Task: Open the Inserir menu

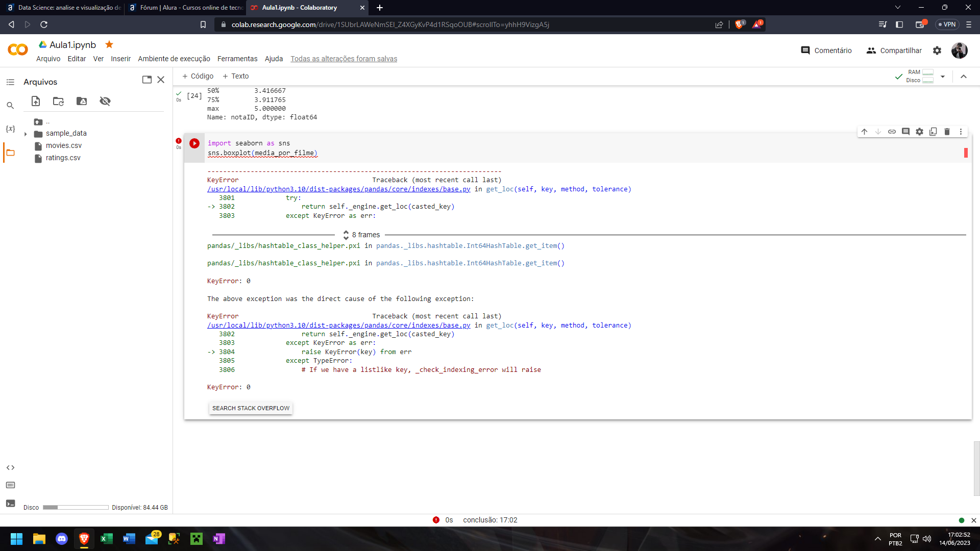Action: pyautogui.click(x=121, y=59)
